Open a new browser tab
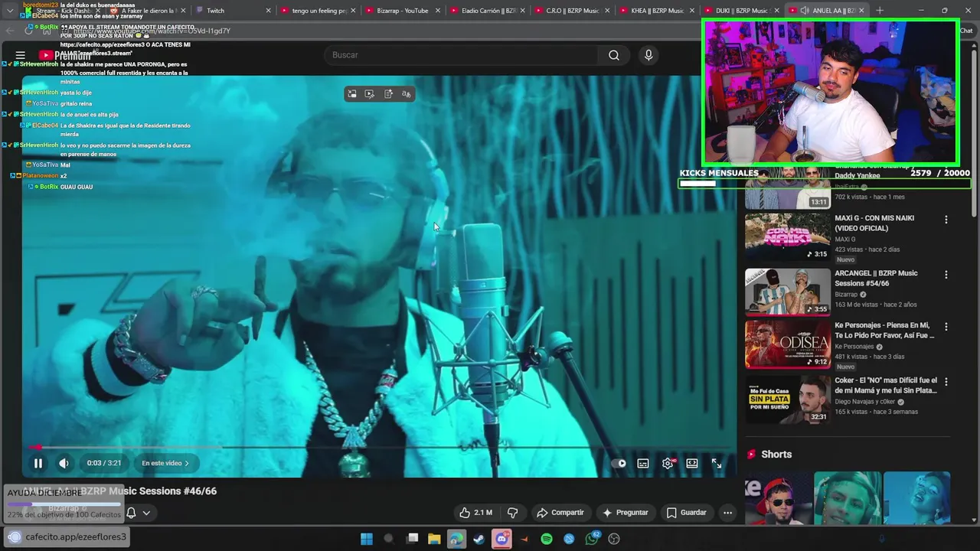980x551 pixels. pos(879,11)
